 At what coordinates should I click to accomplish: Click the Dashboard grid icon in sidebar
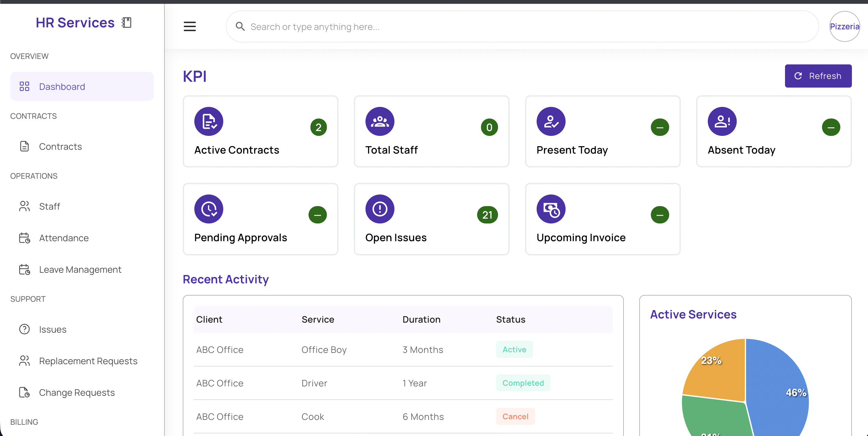24,86
